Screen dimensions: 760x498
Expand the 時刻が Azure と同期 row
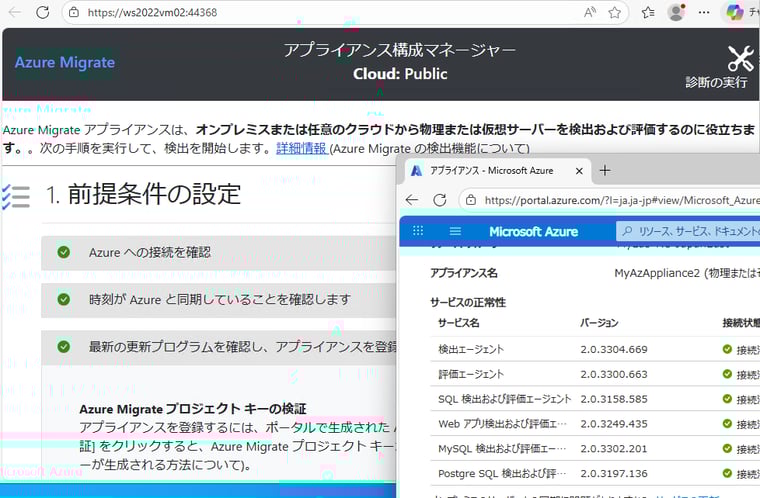219,300
